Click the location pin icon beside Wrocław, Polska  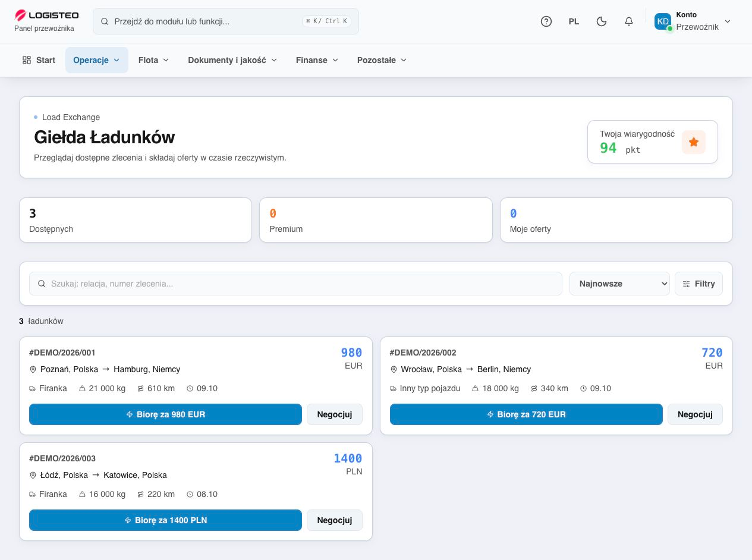[x=394, y=370]
